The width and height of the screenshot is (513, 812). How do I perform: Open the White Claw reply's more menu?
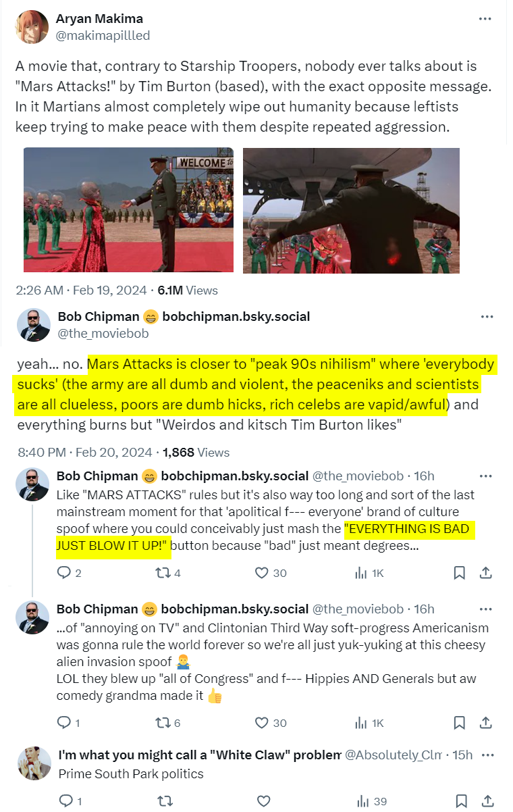point(489,755)
